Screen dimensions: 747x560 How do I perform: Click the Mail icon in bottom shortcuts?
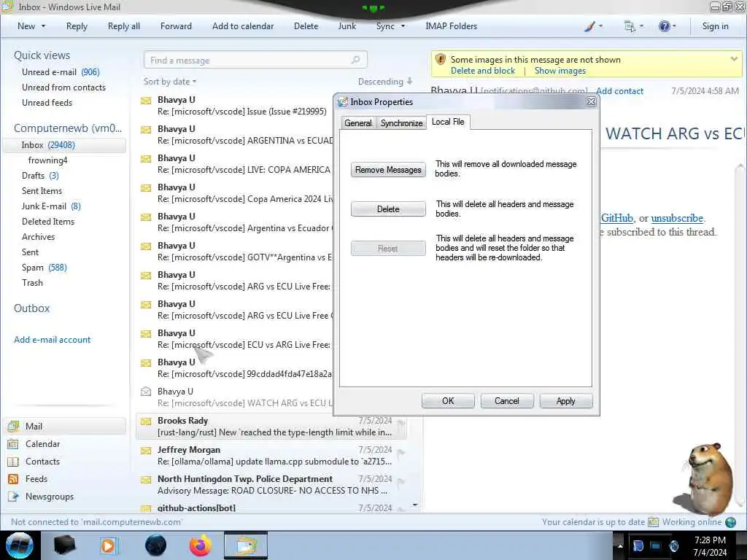point(14,426)
